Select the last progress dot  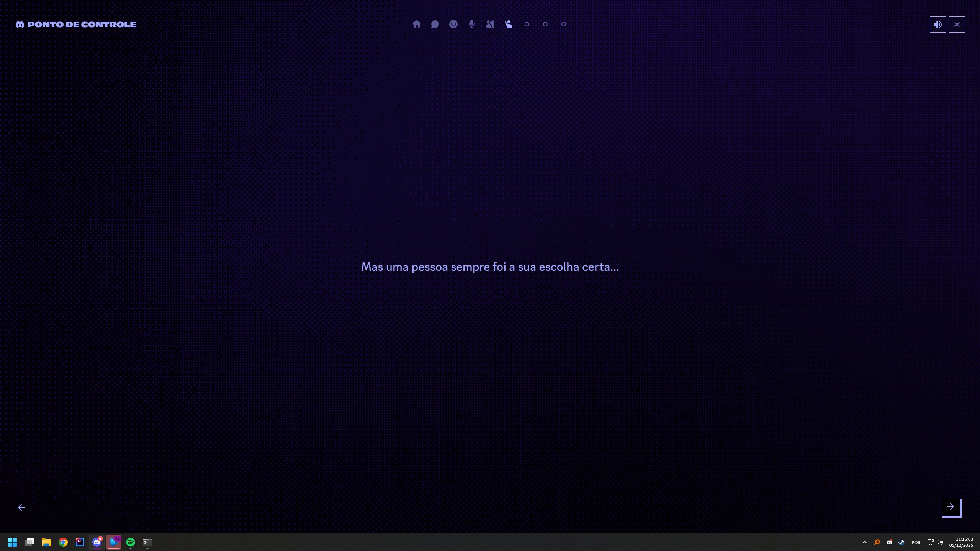(x=563, y=24)
